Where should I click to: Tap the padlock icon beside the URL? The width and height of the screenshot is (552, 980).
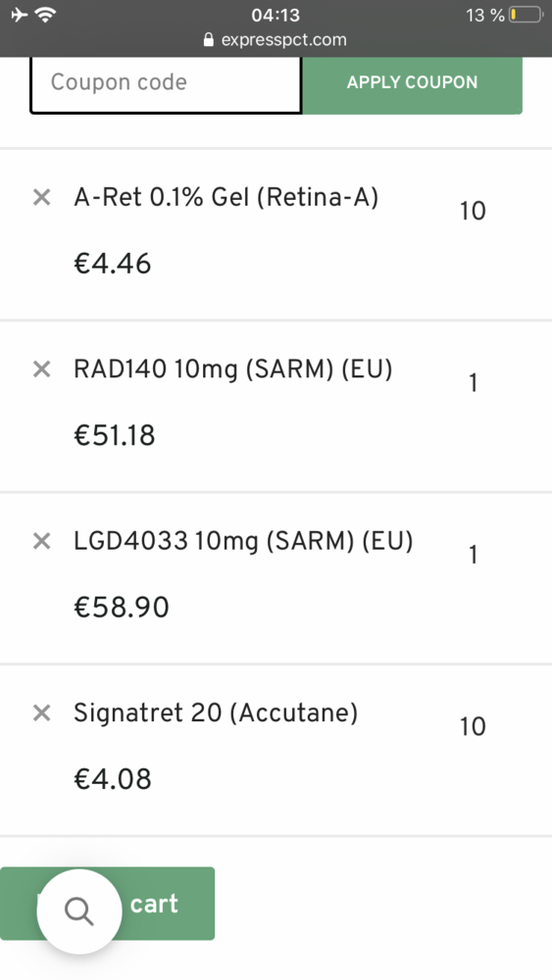click(209, 40)
